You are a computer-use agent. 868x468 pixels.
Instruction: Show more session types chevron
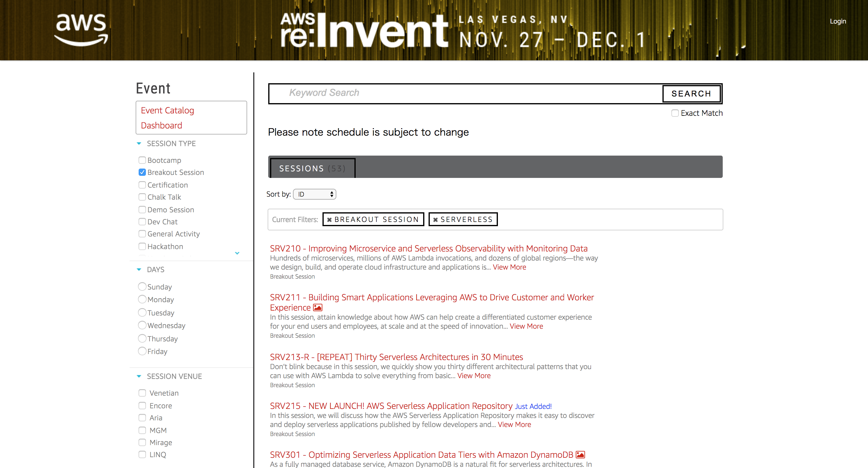pyautogui.click(x=237, y=253)
